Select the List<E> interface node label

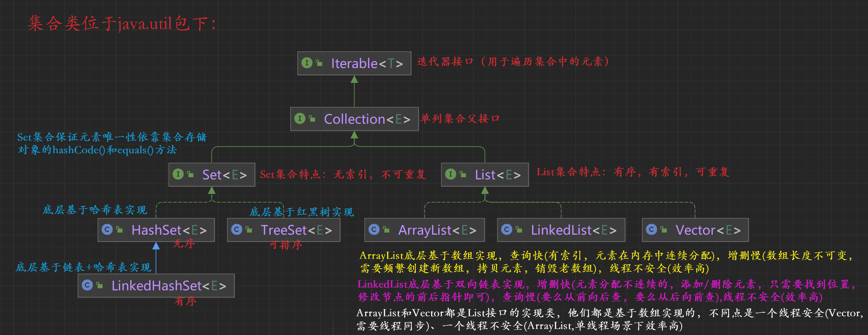click(x=498, y=175)
